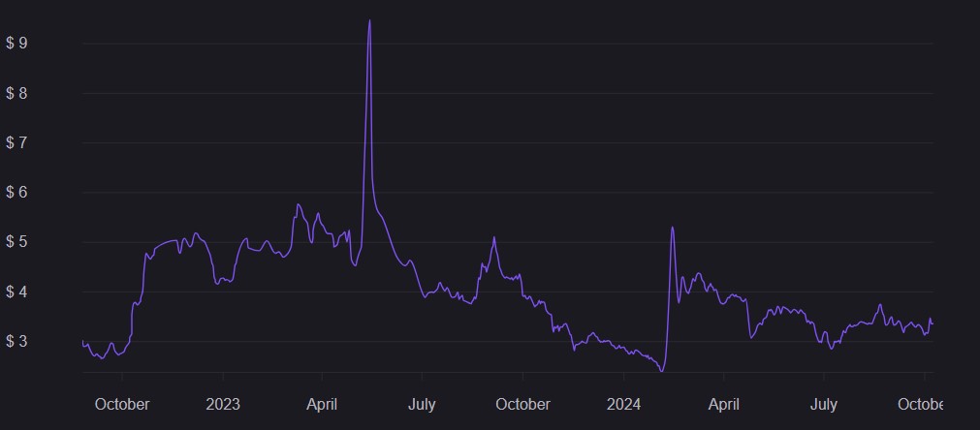Click the October label at the chart start

tap(122, 405)
